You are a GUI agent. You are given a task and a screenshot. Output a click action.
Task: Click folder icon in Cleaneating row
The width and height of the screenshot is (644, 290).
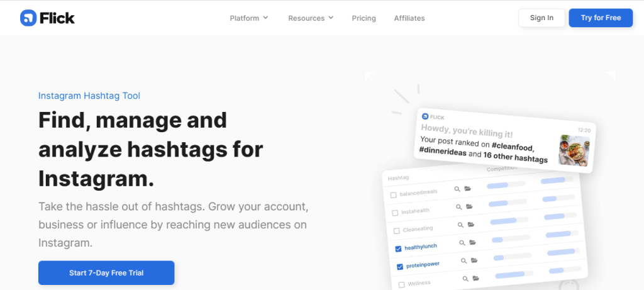tap(471, 225)
